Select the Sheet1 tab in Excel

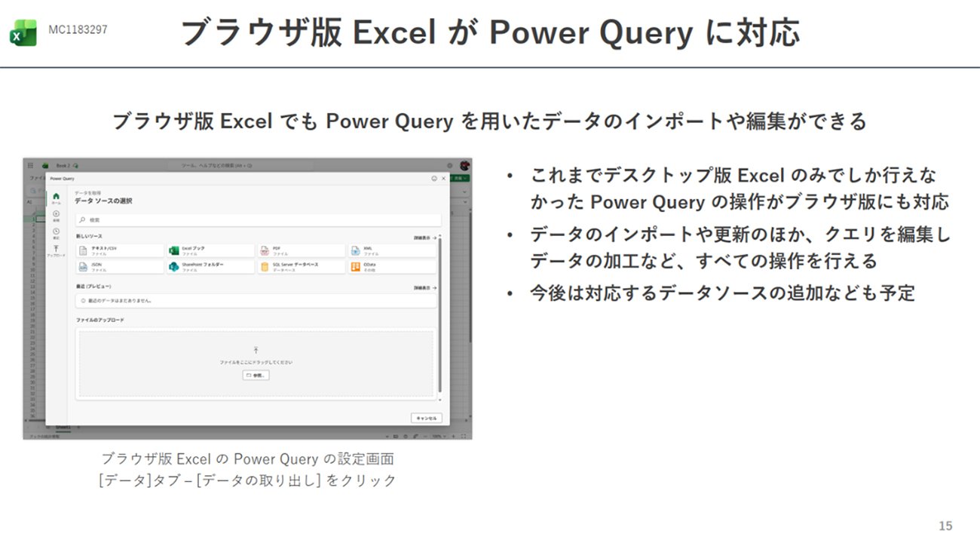pos(62,427)
